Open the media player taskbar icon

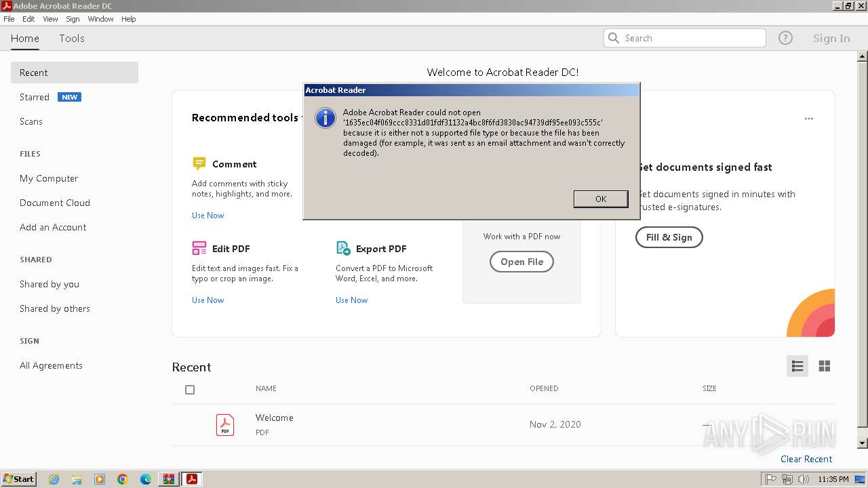[100, 479]
